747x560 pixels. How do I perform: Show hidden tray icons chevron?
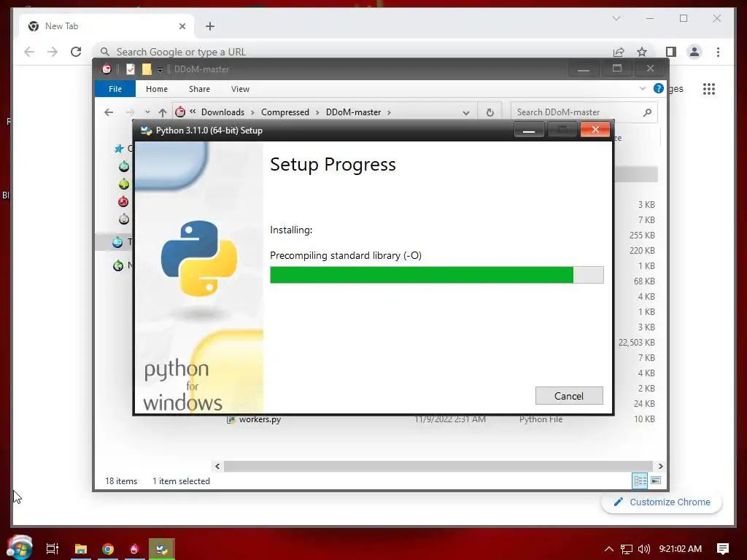(608, 548)
